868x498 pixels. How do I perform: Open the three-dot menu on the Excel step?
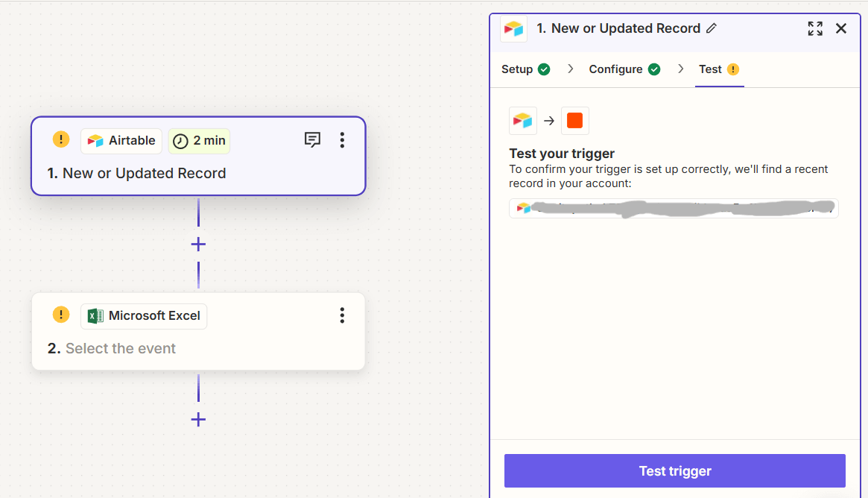(x=342, y=315)
